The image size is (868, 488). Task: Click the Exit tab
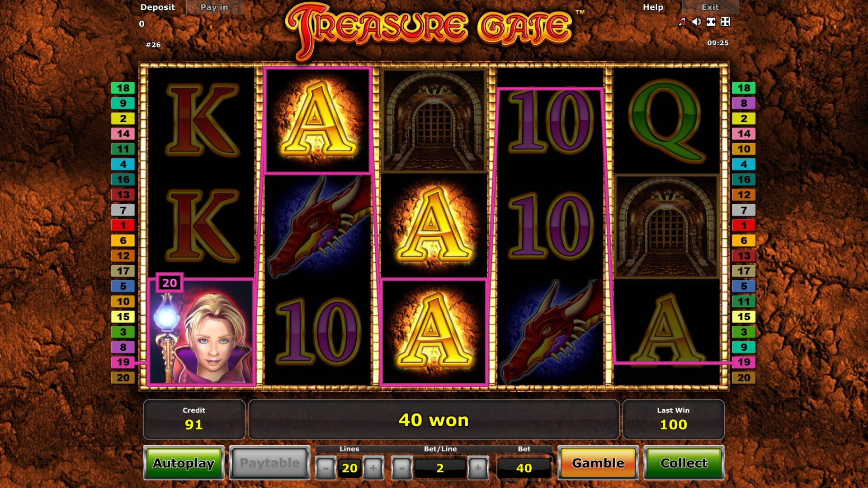tap(710, 7)
